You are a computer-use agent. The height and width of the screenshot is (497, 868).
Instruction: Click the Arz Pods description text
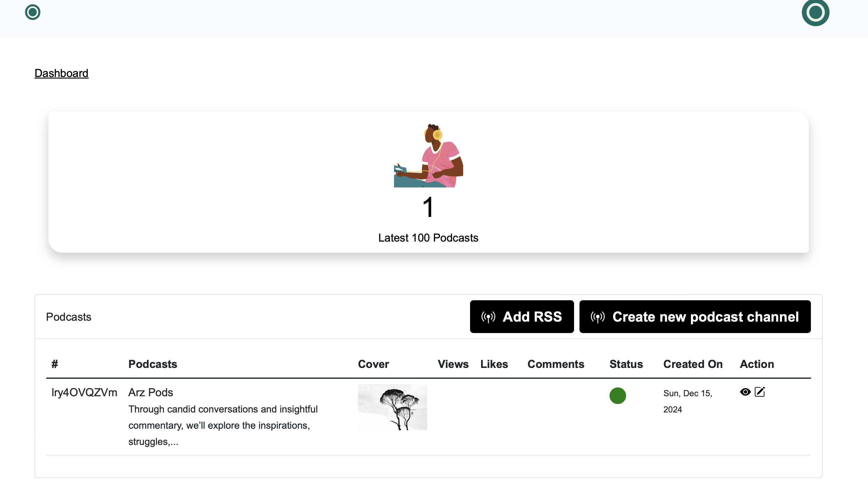tap(223, 425)
